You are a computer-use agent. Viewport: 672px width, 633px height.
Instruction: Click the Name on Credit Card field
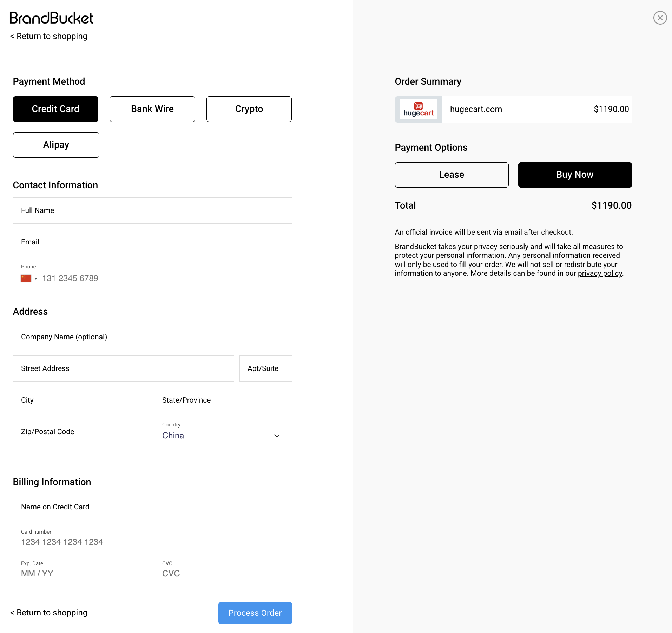coord(152,507)
